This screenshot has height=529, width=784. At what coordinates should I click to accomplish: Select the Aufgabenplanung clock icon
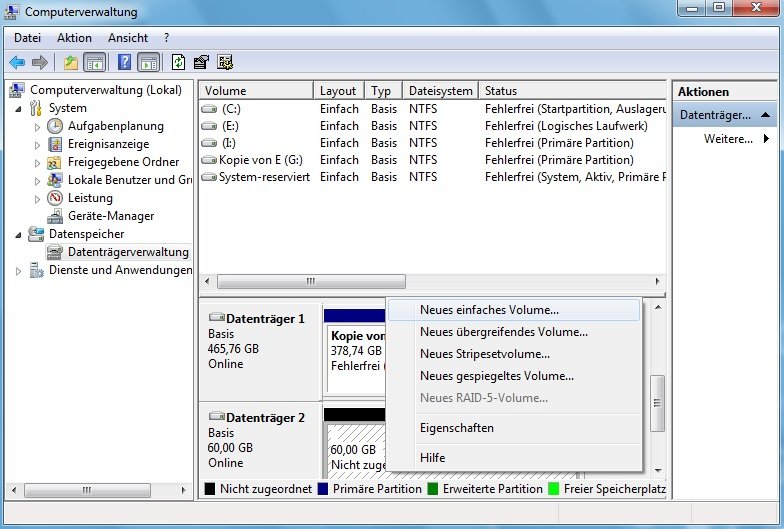pos(55,126)
